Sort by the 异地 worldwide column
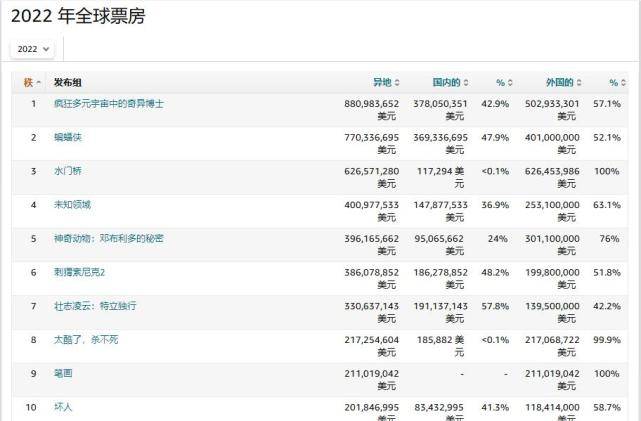 386,82
